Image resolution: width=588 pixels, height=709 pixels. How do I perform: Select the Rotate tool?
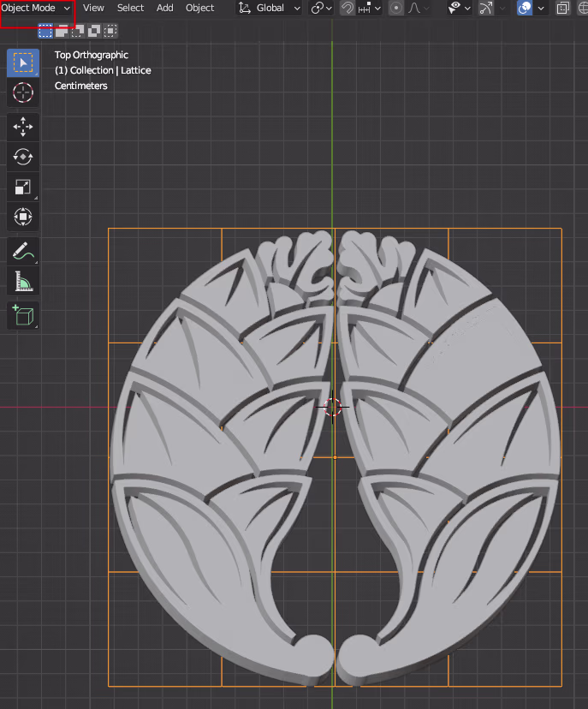(23, 157)
